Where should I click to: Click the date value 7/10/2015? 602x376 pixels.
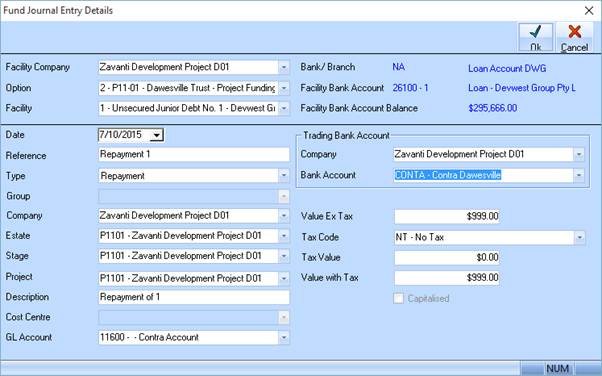click(x=121, y=135)
